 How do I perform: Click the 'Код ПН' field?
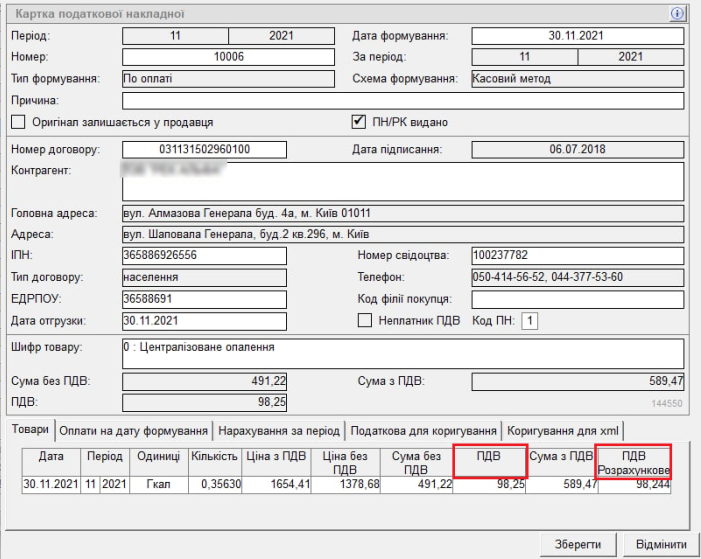tap(530, 321)
